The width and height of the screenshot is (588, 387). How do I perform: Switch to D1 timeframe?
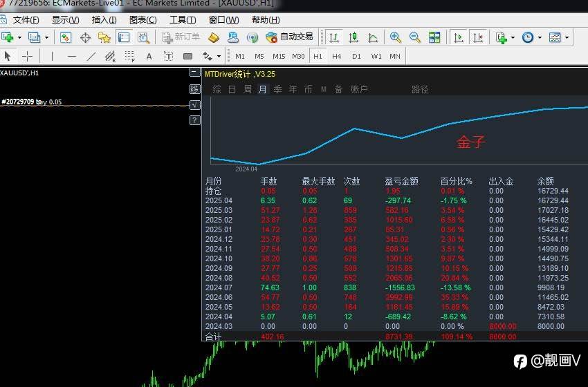(356, 56)
